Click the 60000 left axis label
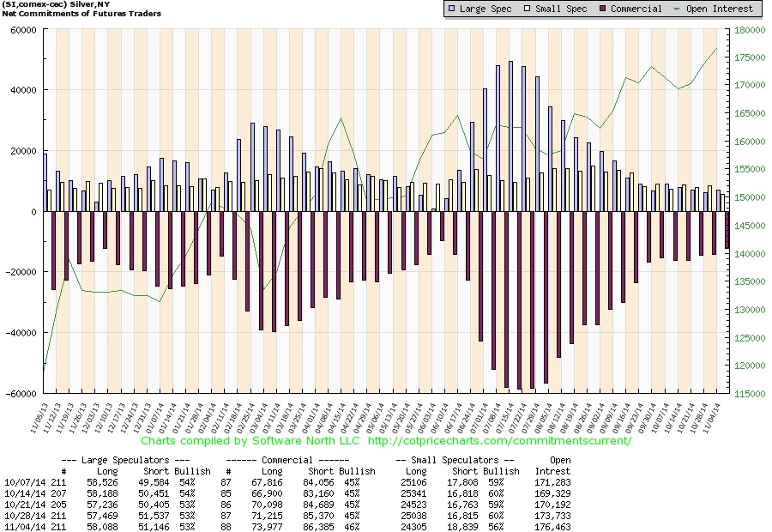The width and height of the screenshot is (772, 532). (24, 30)
